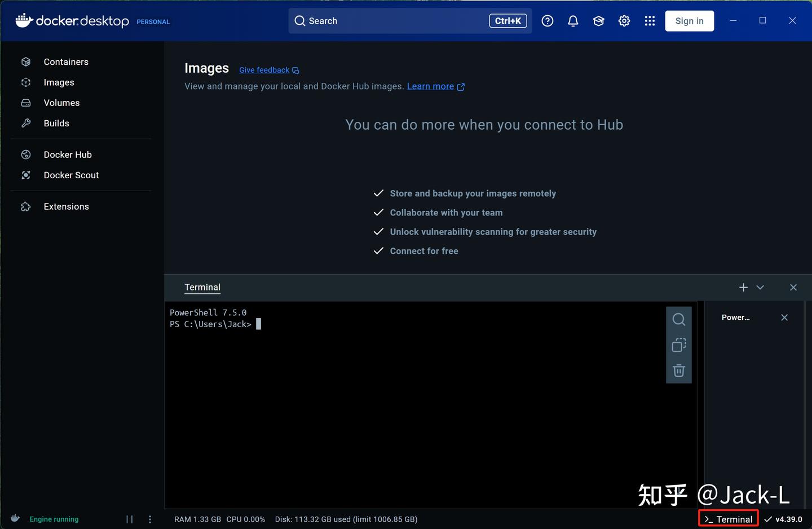Select the PowerShell session tab
Viewport: 812px width, 529px height.
736,318
